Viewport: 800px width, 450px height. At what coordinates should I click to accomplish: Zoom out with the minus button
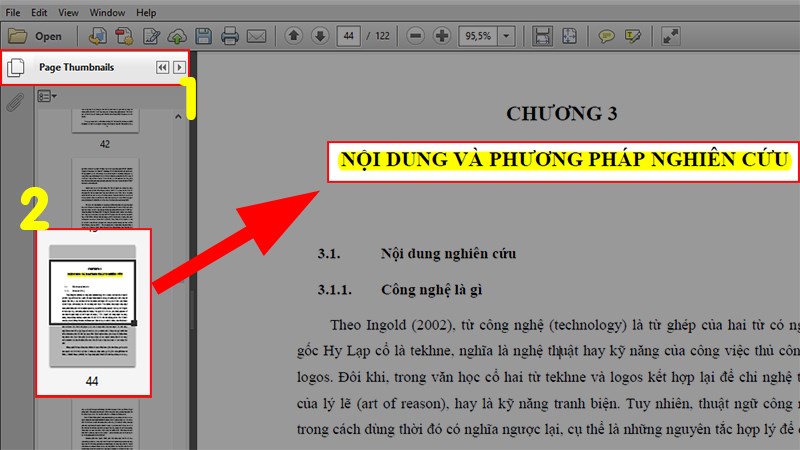point(415,36)
